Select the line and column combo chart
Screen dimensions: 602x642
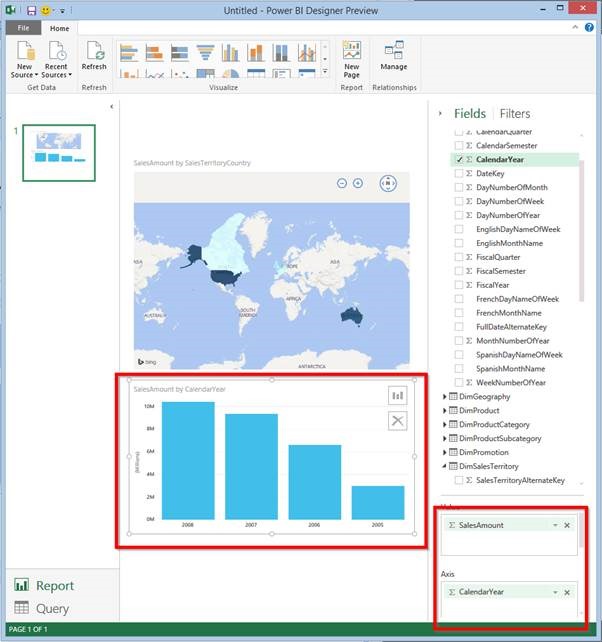click(307, 52)
